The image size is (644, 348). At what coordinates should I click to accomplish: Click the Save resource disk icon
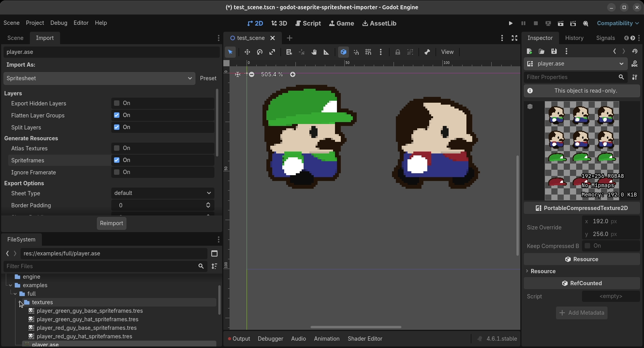(x=554, y=51)
